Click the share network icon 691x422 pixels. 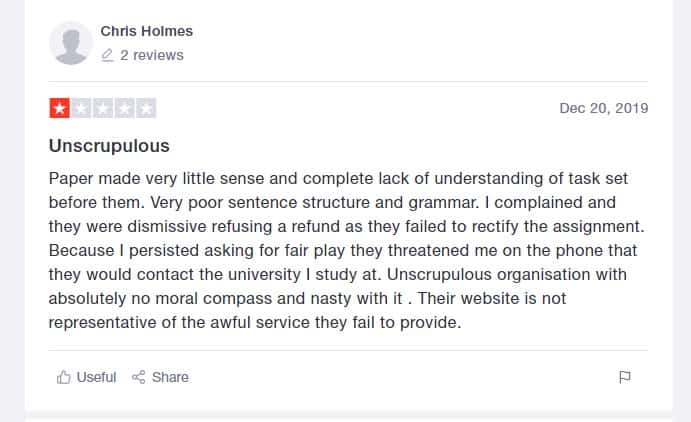[x=138, y=377]
